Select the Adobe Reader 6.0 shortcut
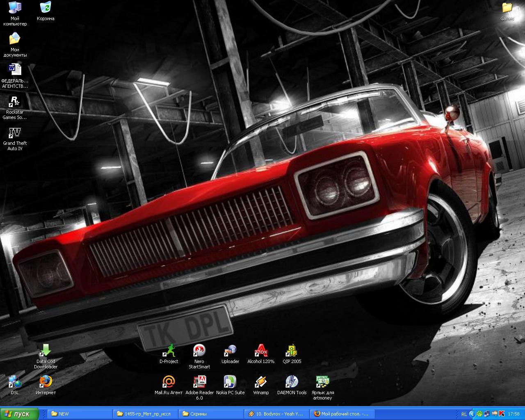This screenshot has height=420, width=525. click(x=199, y=382)
